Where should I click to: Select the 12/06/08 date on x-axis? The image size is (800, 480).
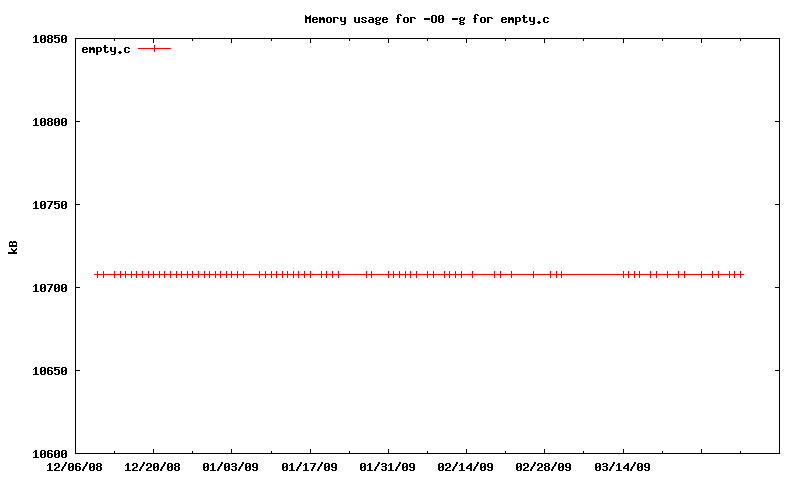coord(75,467)
